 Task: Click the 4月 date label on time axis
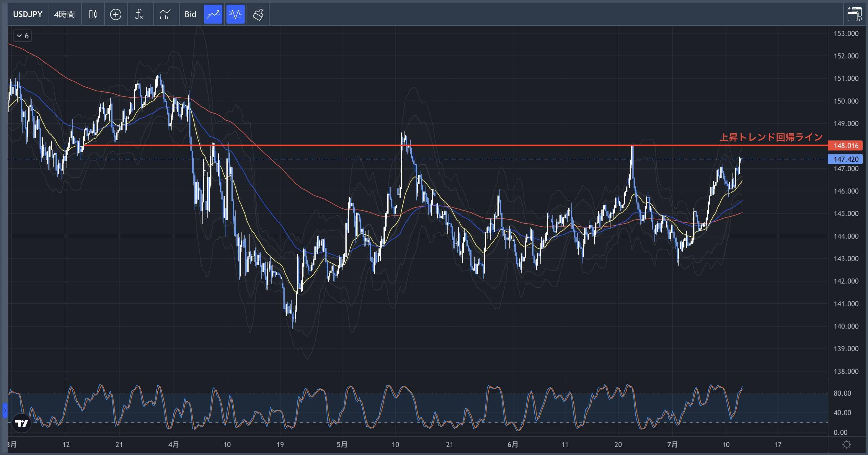coord(174,445)
